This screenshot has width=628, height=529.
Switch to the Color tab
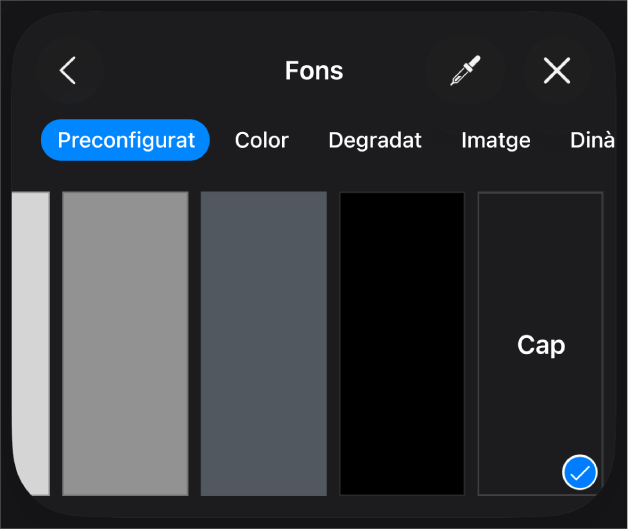[262, 140]
